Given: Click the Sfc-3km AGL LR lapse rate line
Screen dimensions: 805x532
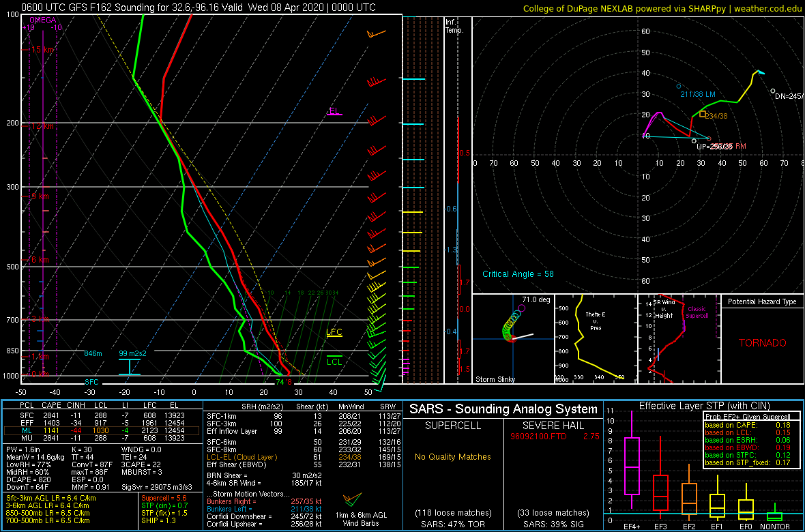Looking at the screenshot, I should [x=50, y=498].
